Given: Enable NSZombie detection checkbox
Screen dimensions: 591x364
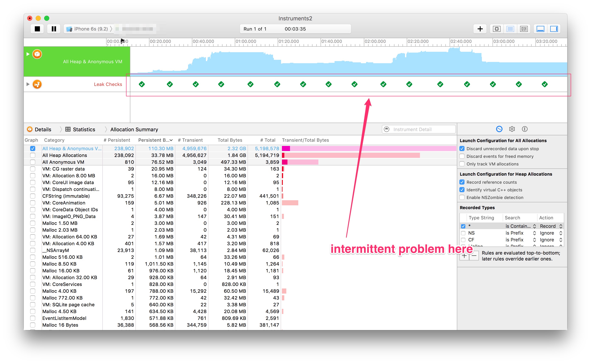Looking at the screenshot, I should coord(462,197).
